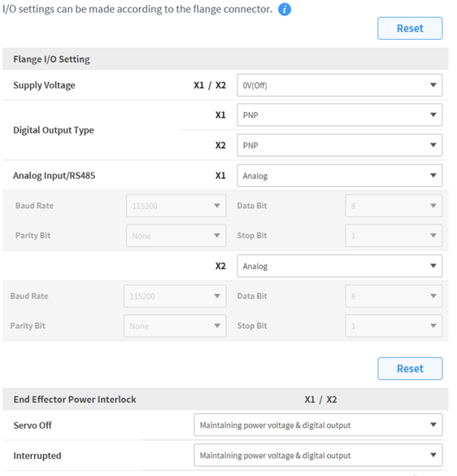This screenshot has height=476, width=457.
Task: Click the X1 Data Bit dropdown
Action: [x=394, y=206]
